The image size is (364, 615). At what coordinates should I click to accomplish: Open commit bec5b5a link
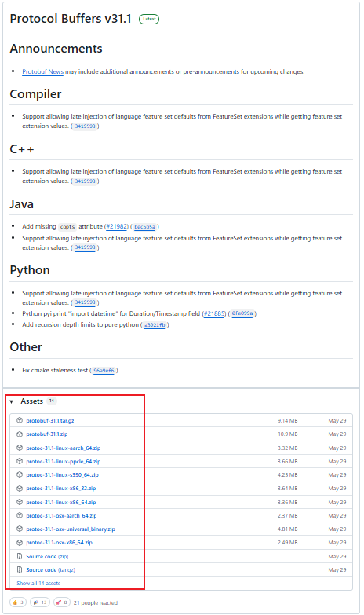tap(144, 227)
